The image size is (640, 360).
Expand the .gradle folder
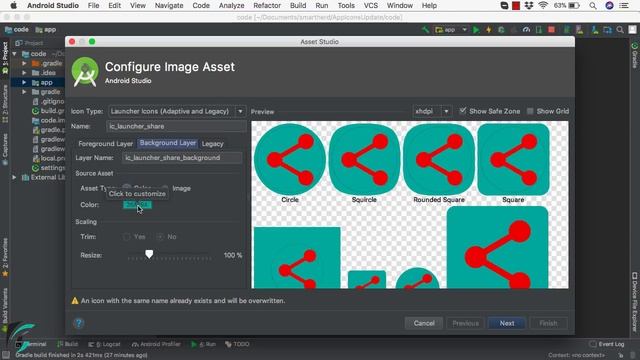24,63
